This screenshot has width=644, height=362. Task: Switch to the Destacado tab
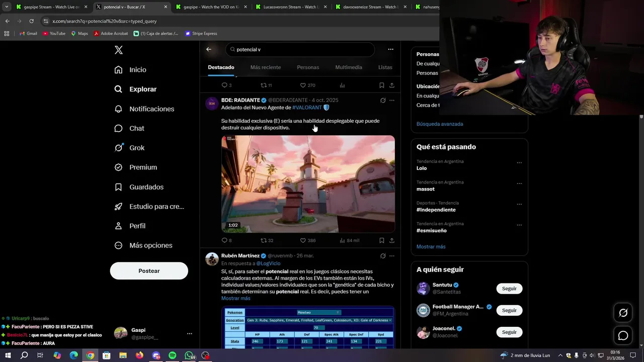(x=221, y=67)
